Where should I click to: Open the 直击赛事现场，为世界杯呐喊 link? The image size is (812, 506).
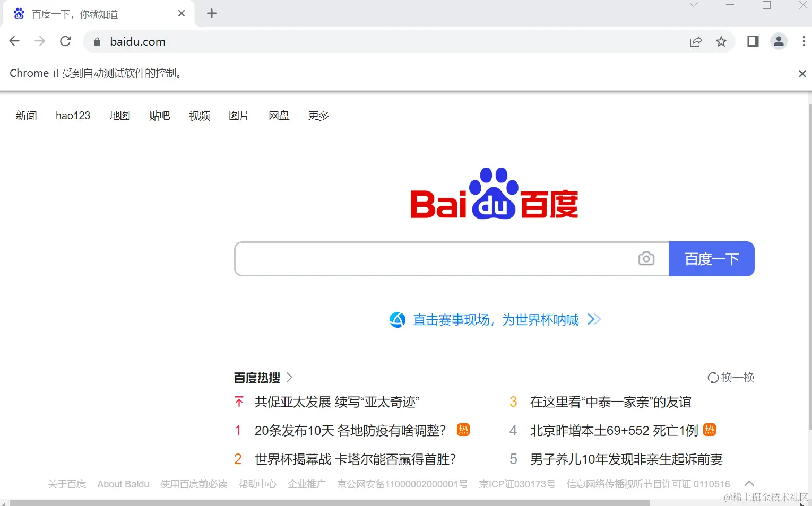pos(496,320)
